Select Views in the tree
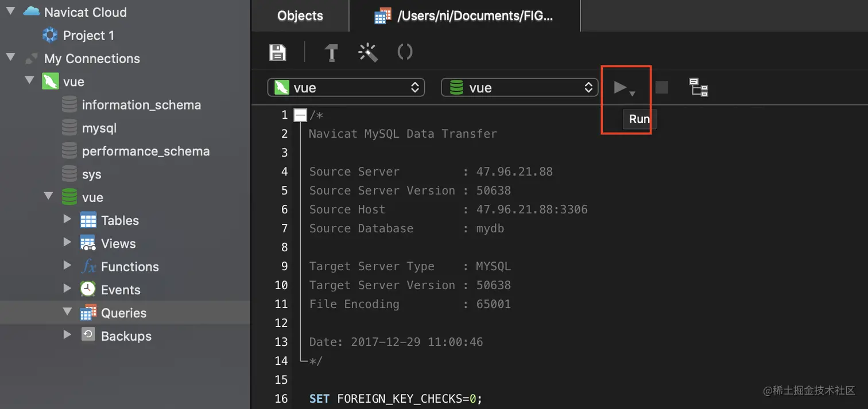Viewport: 868px width, 409px height. 118,244
